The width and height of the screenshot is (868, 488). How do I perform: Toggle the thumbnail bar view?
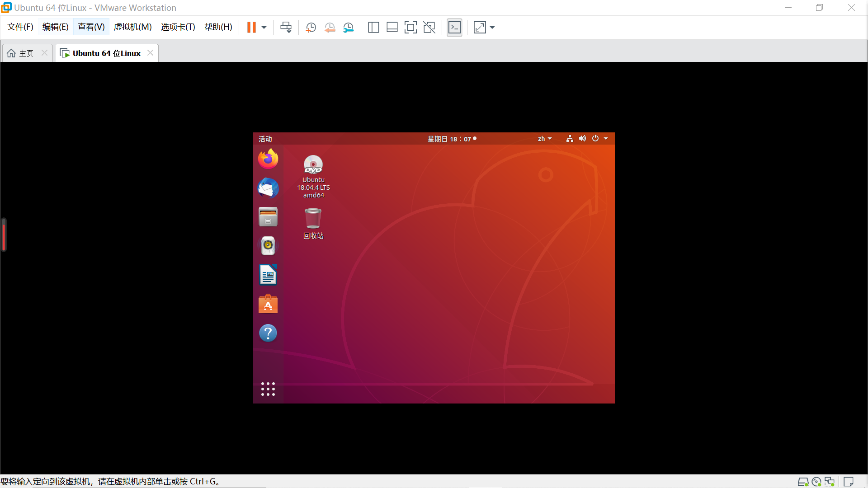tap(392, 28)
